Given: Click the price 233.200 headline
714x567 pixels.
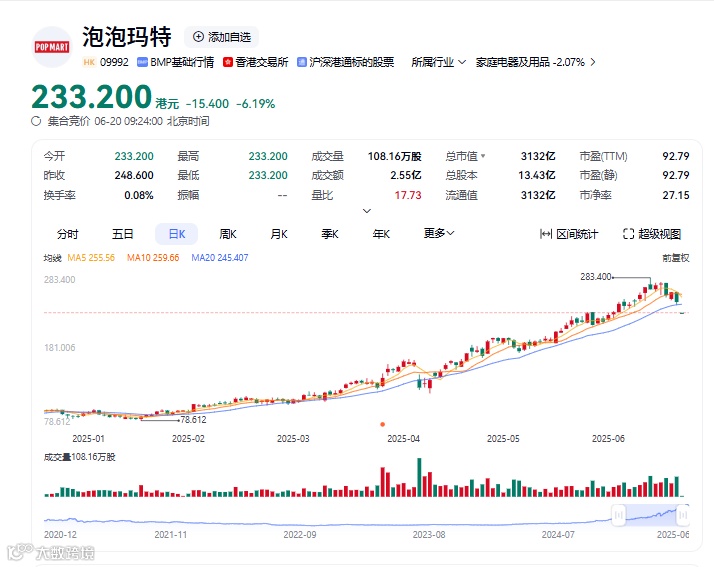Looking at the screenshot, I should pyautogui.click(x=92, y=97).
